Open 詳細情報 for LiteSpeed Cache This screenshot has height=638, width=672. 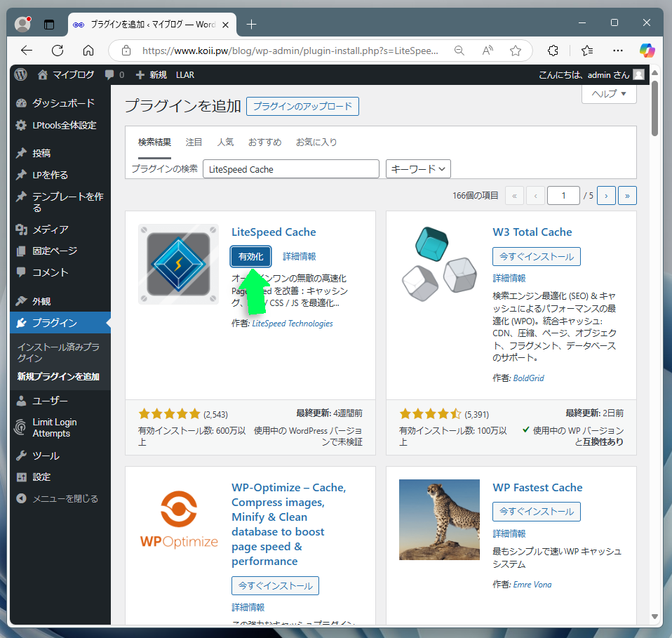(x=299, y=256)
